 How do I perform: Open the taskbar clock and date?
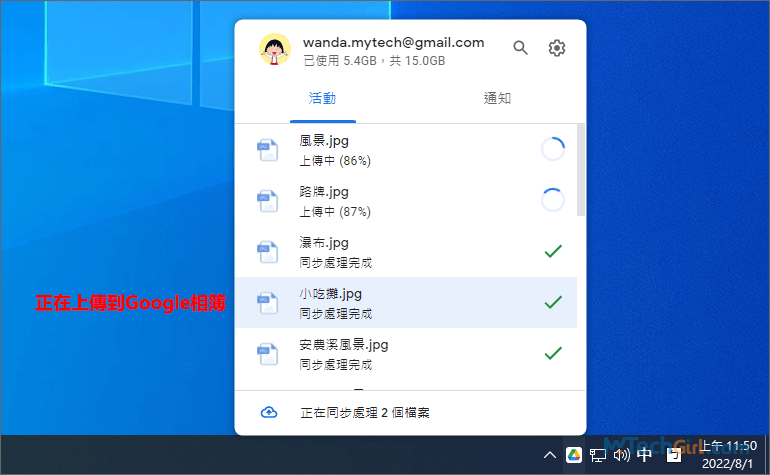pos(726,455)
